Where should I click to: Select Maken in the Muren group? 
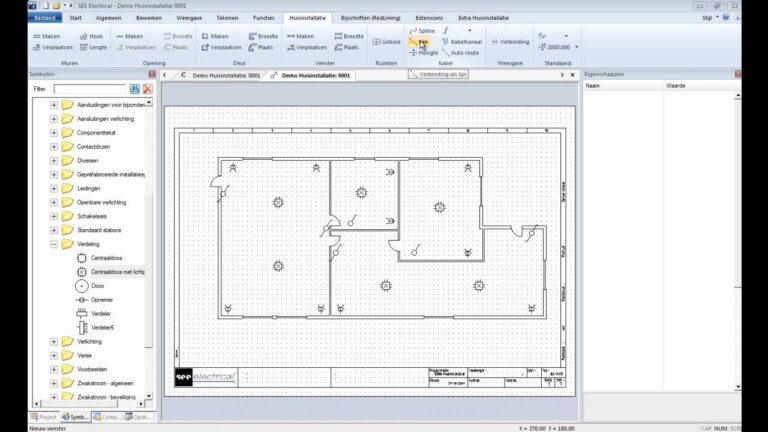tap(46, 36)
